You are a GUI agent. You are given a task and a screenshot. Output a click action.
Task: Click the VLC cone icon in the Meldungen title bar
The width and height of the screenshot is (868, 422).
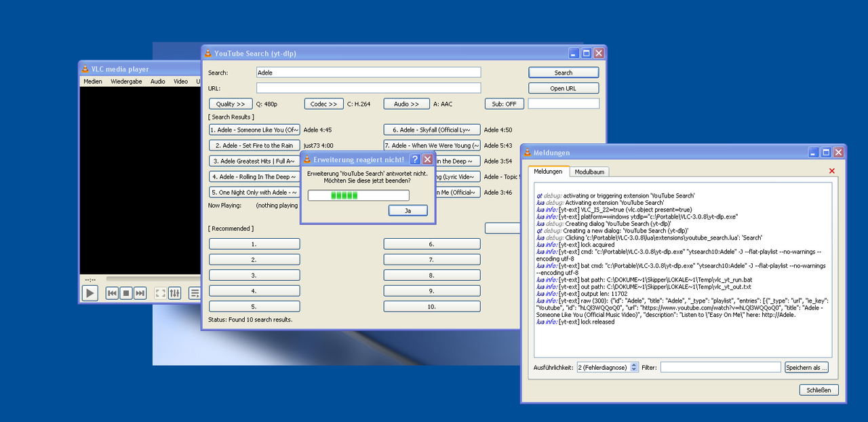point(528,153)
